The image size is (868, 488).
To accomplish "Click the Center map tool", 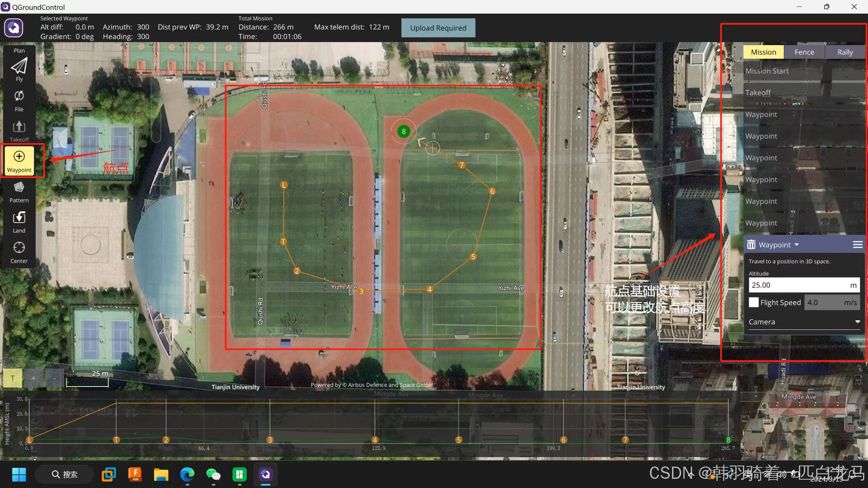I will [19, 248].
